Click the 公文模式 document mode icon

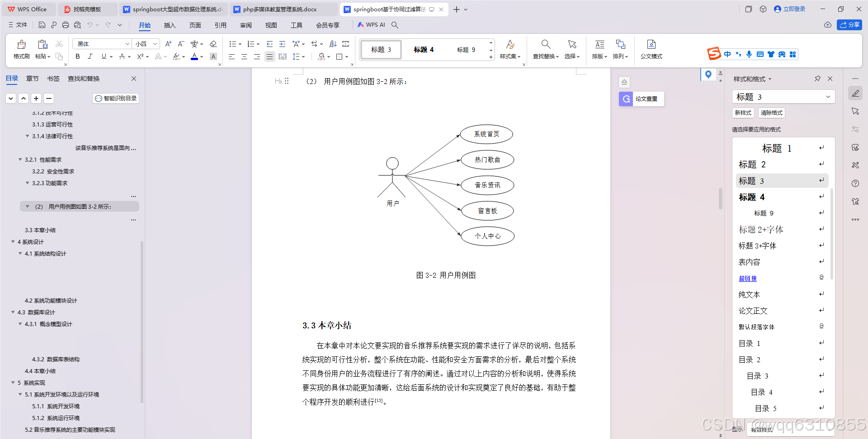[x=651, y=50]
